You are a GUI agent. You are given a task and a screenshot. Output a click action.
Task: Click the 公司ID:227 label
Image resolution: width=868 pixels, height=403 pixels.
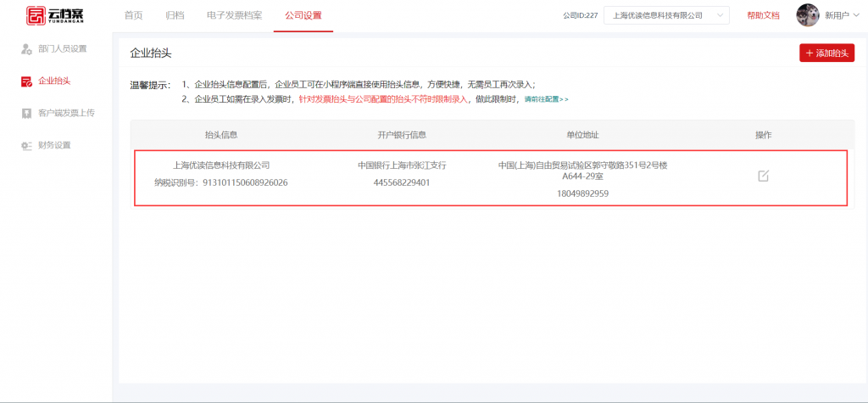point(580,15)
